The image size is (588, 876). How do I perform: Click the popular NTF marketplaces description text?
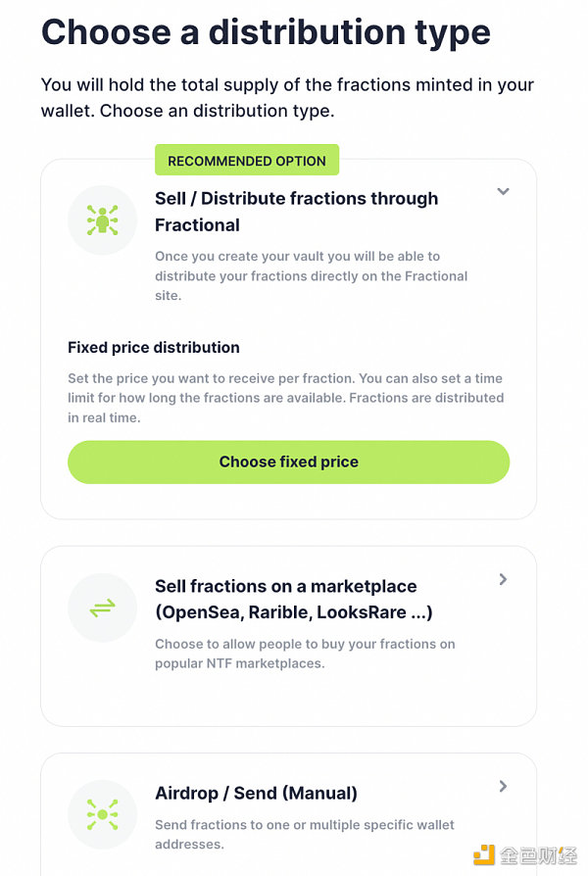[305, 654]
